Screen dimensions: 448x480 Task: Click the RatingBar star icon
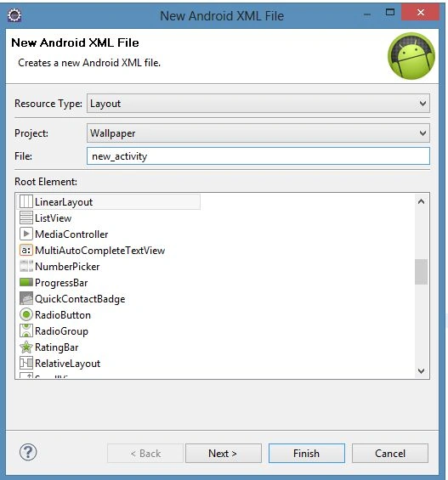(26, 347)
